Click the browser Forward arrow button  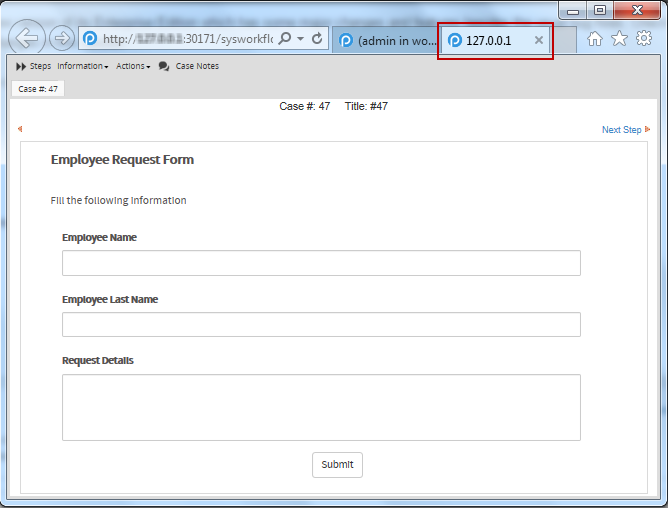pos(61,39)
